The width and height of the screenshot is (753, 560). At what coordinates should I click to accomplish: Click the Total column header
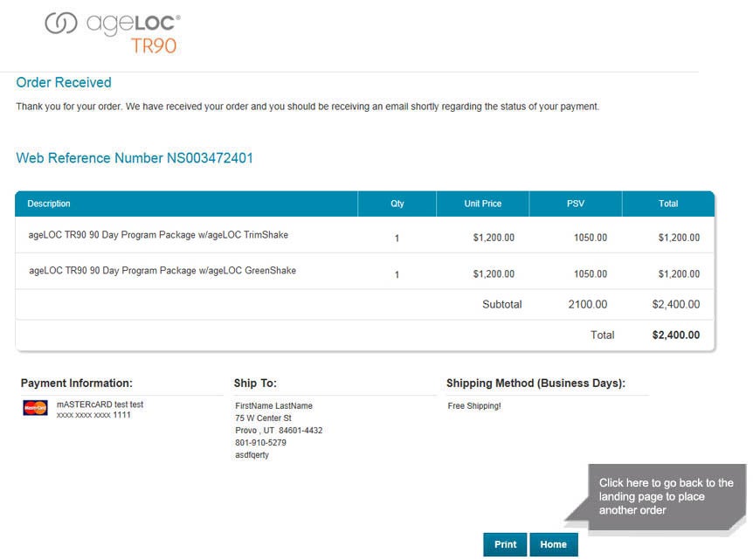pos(668,204)
